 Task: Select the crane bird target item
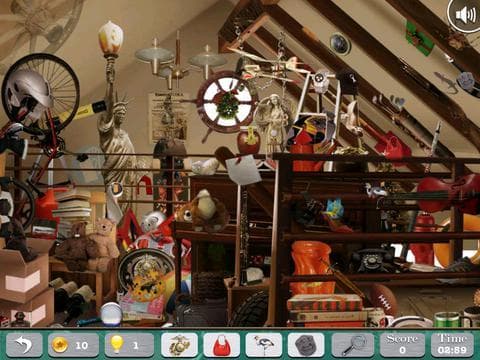(x=264, y=345)
